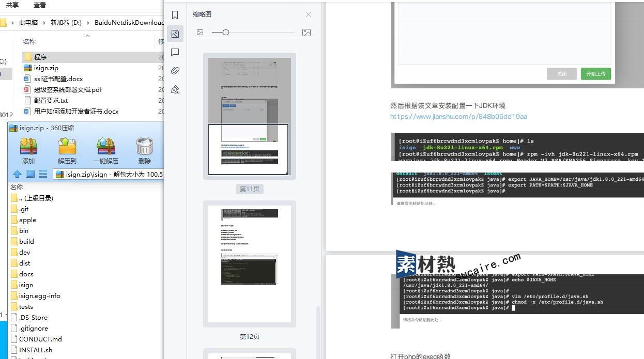This screenshot has height=359, width=644.
Task: Click BaiduNetdiskDownload in the address breadcrumb
Action: click(129, 23)
